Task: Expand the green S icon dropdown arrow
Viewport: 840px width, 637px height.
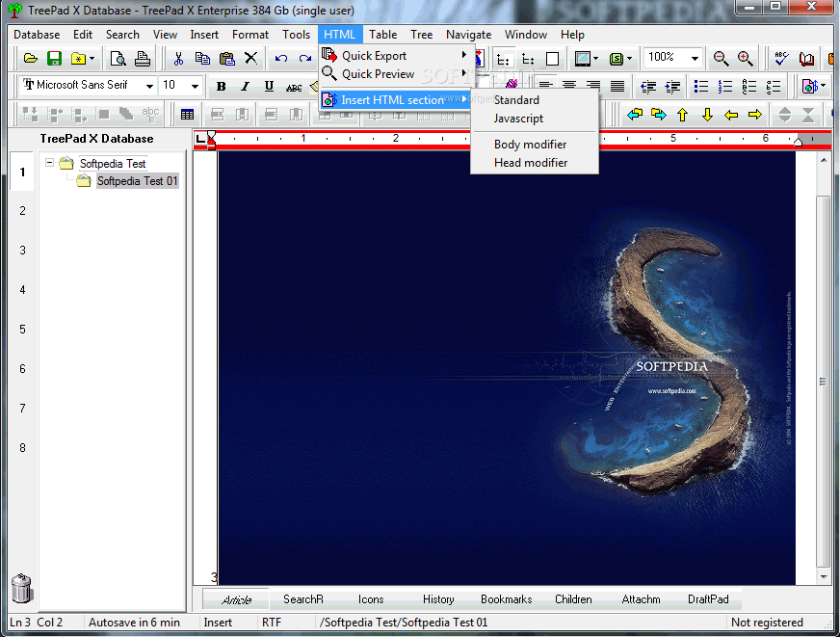Action: click(629, 58)
